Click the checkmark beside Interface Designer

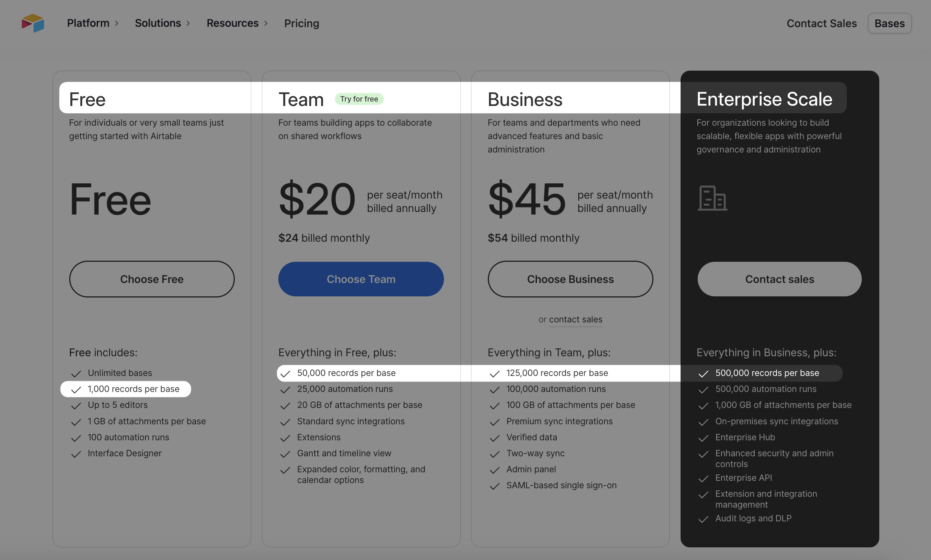coord(76,454)
